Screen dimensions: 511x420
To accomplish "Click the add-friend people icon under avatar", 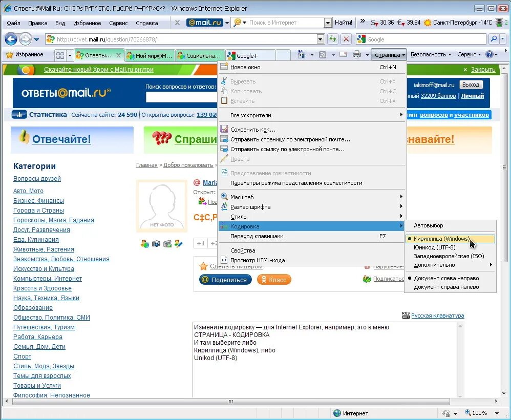I will pos(145,244).
